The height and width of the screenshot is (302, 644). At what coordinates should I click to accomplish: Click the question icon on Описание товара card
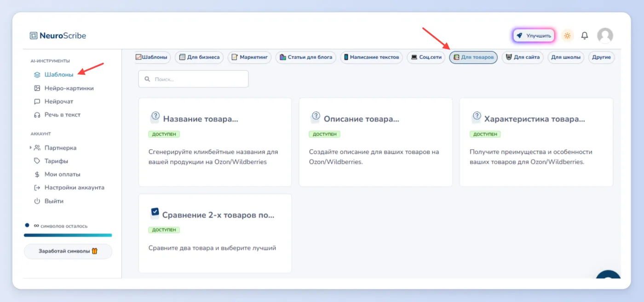[x=316, y=117]
